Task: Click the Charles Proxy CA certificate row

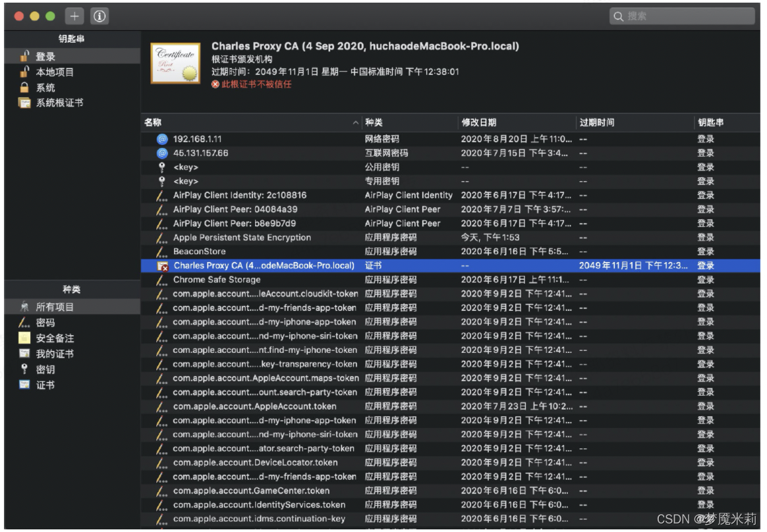Action: pos(451,265)
